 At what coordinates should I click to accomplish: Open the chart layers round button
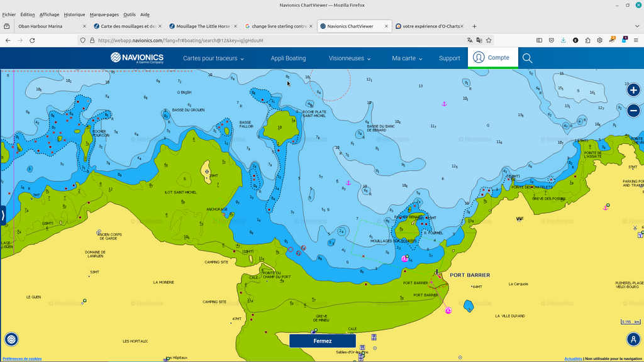(11, 339)
